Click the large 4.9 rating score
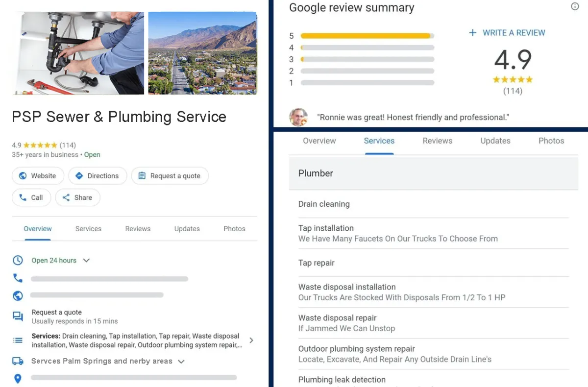The width and height of the screenshot is (588, 387). click(513, 60)
